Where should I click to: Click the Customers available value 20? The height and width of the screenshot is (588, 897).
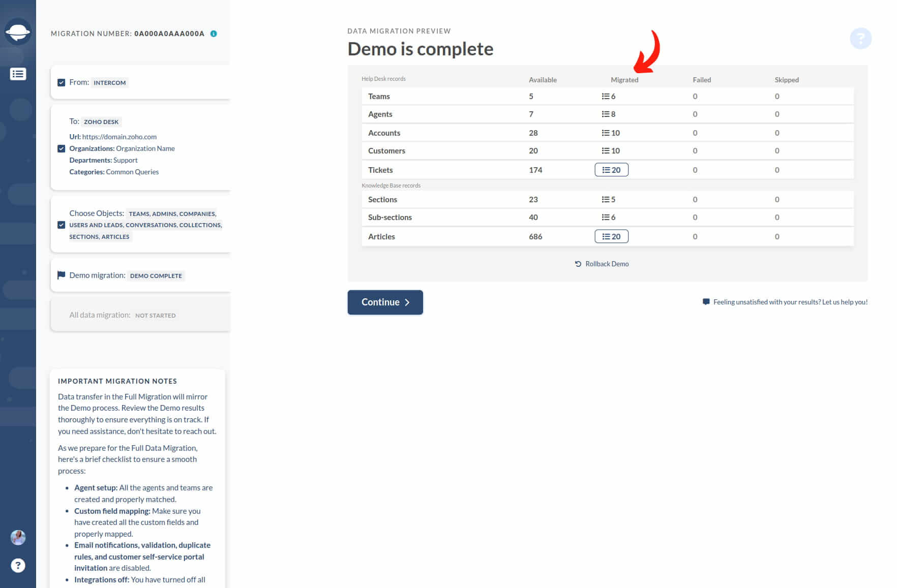[533, 150]
